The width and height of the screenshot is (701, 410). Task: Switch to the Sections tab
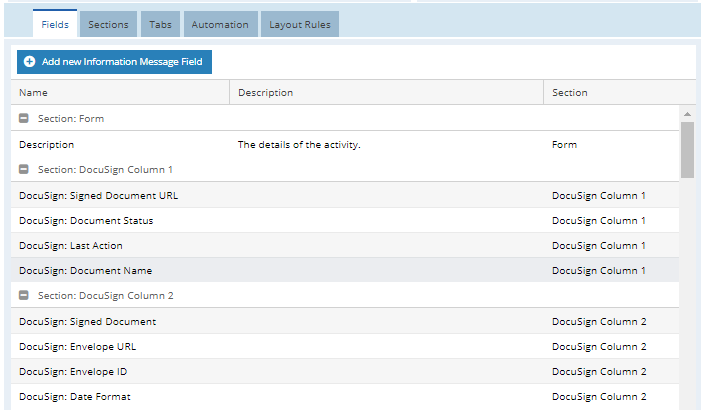(108, 24)
